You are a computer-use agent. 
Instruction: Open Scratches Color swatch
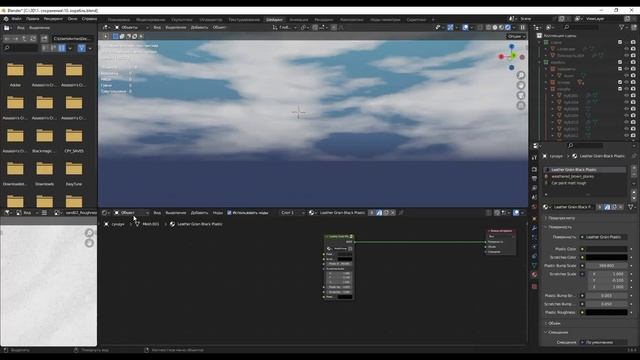607,257
